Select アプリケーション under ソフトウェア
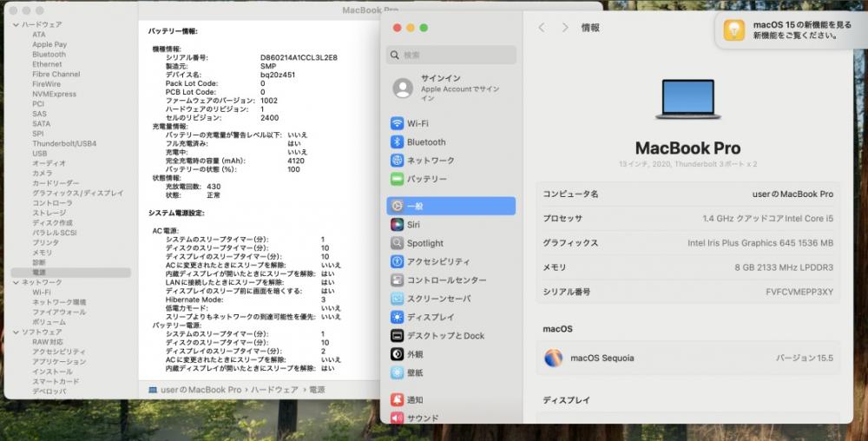 (x=59, y=361)
